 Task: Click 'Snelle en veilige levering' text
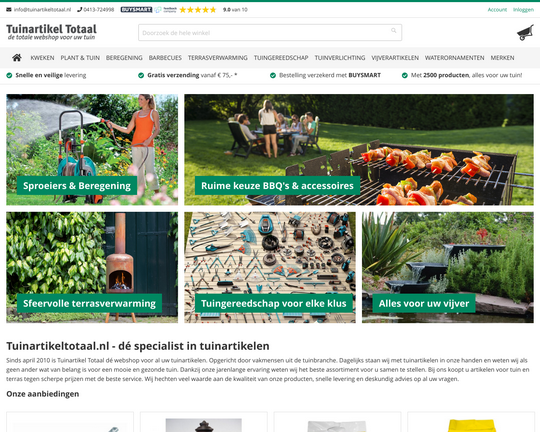(51, 75)
